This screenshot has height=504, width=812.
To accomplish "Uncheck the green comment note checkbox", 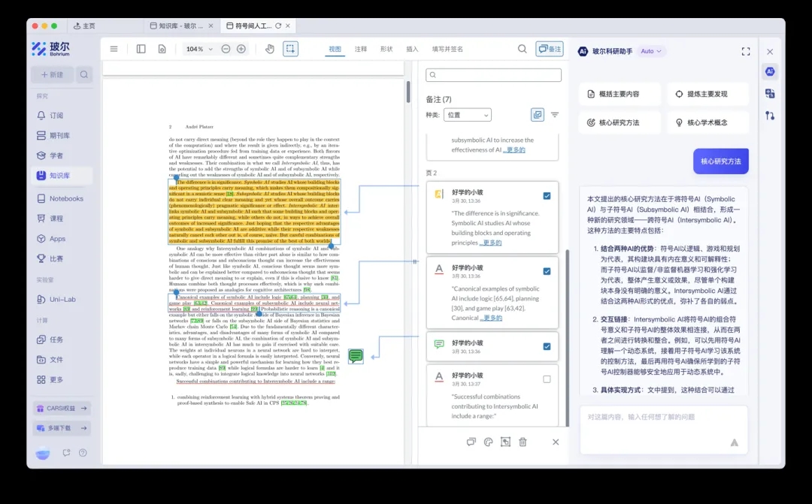I will click(547, 346).
